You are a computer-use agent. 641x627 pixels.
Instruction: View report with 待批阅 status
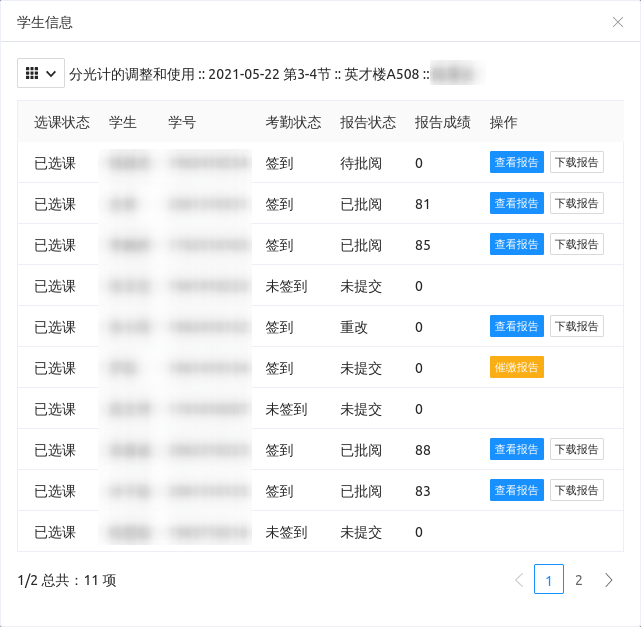pyautogui.click(x=516, y=163)
